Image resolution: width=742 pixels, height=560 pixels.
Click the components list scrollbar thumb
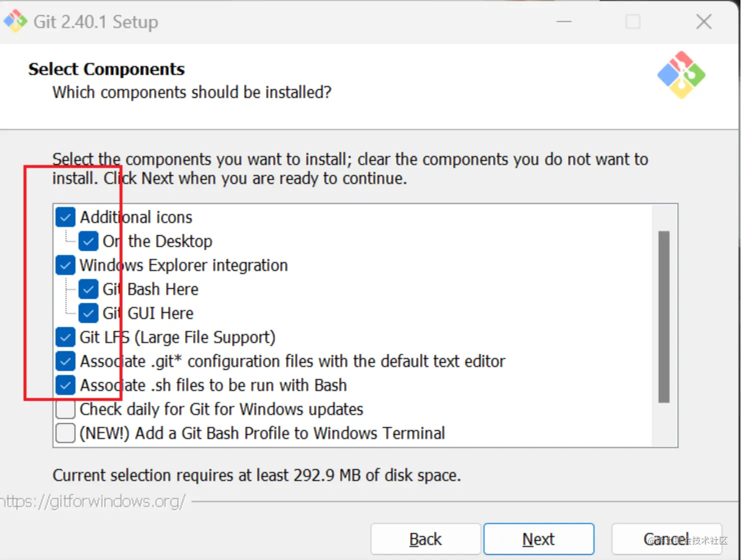(x=663, y=316)
